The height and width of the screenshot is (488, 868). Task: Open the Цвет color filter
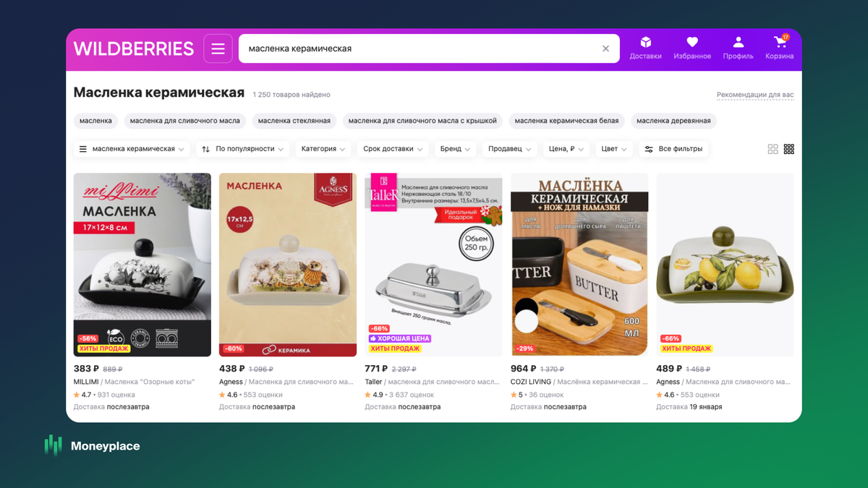pos(614,149)
